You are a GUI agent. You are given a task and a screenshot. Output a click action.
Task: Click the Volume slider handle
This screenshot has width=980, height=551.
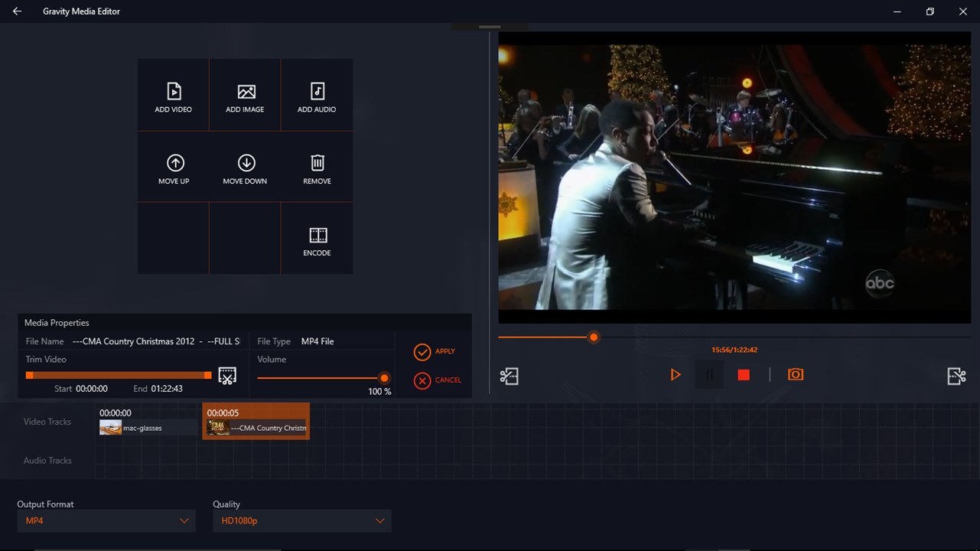(x=384, y=378)
